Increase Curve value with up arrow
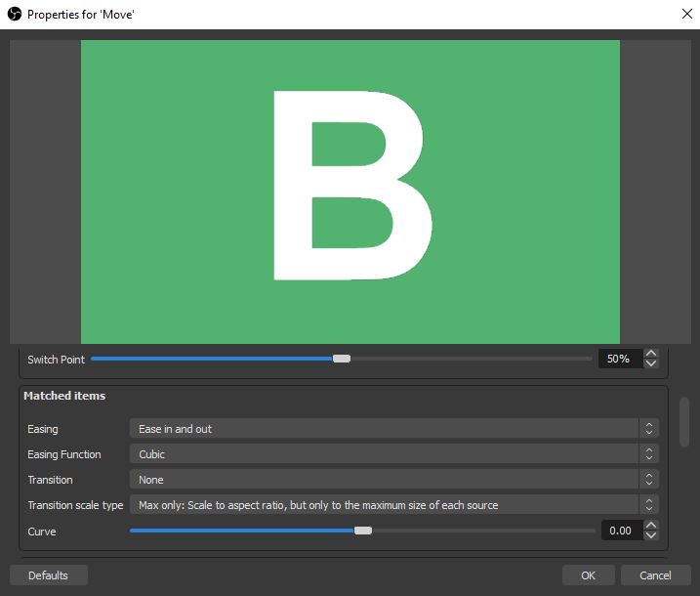This screenshot has width=700, height=596. point(651,527)
